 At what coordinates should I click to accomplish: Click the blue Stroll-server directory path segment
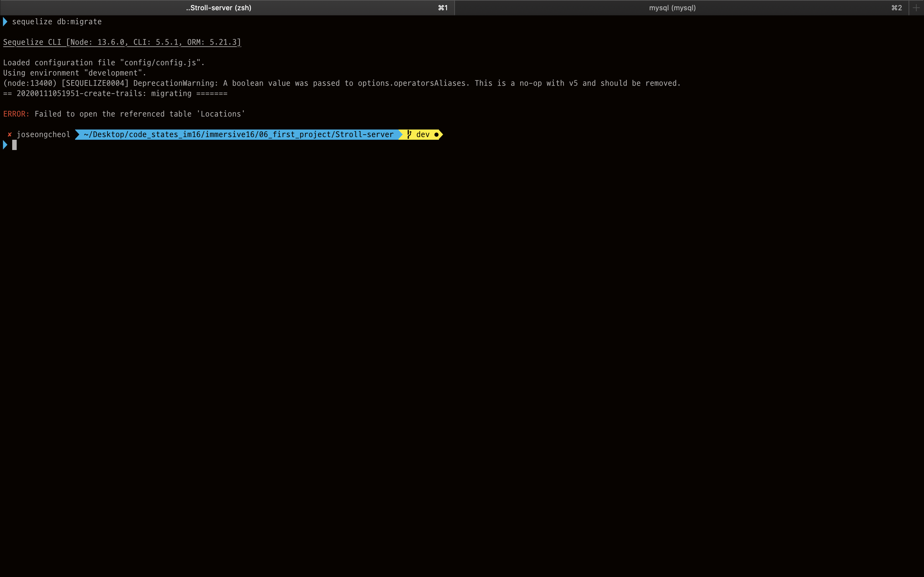click(238, 134)
